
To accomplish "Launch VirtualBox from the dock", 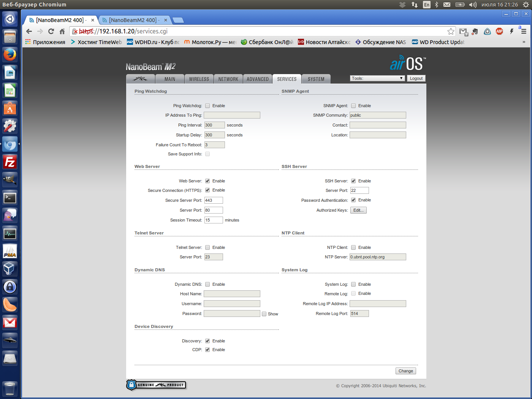I will coord(10,269).
